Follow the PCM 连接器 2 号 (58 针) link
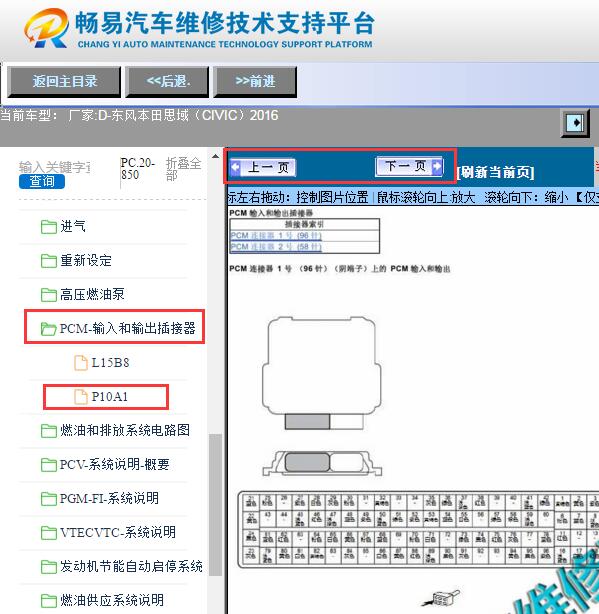599x614 pixels. click(276, 247)
